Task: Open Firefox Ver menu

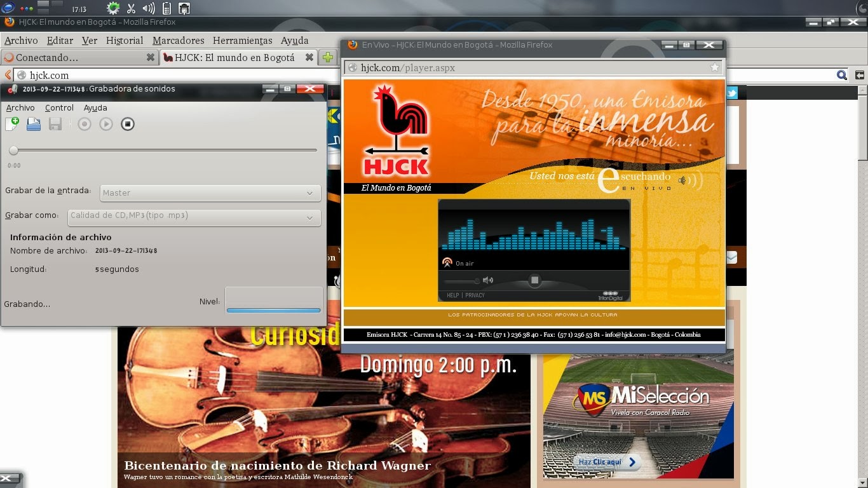Action: pyautogui.click(x=90, y=40)
